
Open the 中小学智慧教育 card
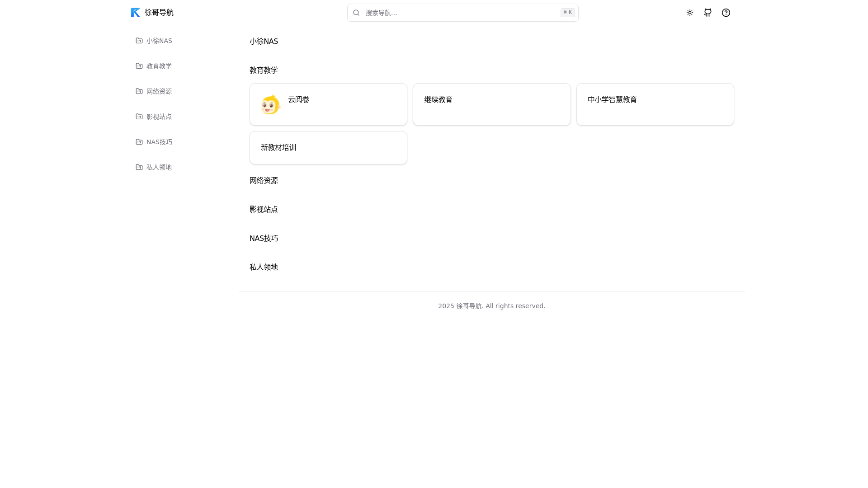point(655,104)
